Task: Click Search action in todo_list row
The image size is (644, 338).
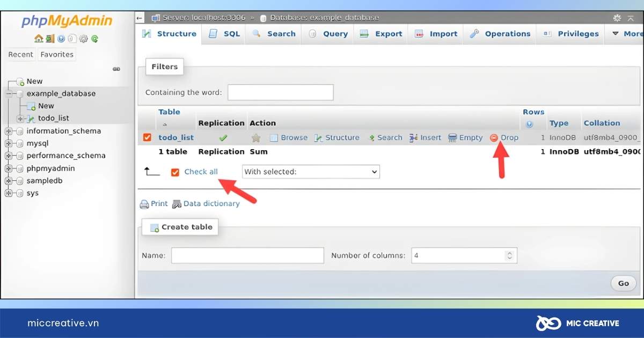Action: point(385,138)
